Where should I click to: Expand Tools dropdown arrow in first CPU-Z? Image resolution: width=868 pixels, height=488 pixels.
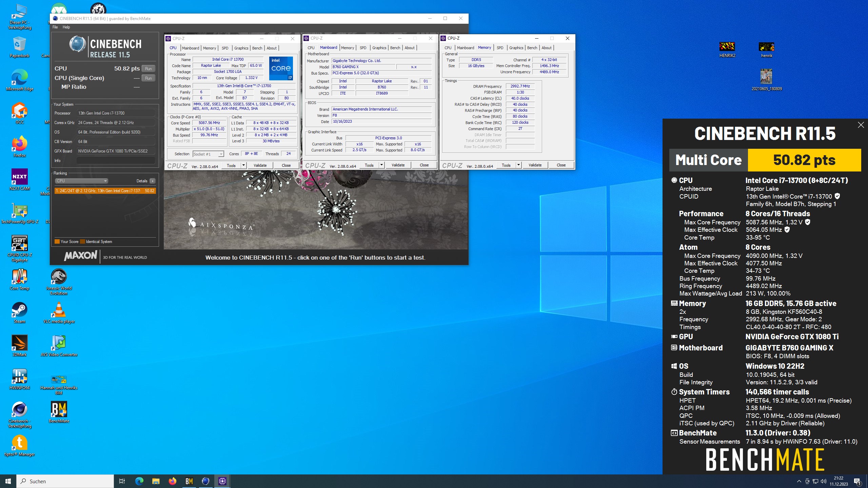coord(243,165)
